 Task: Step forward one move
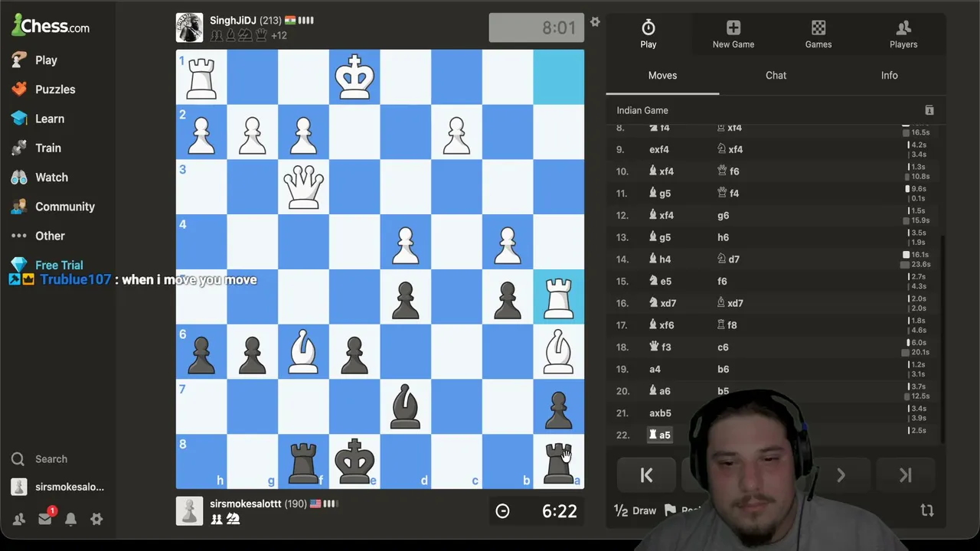coord(841,475)
